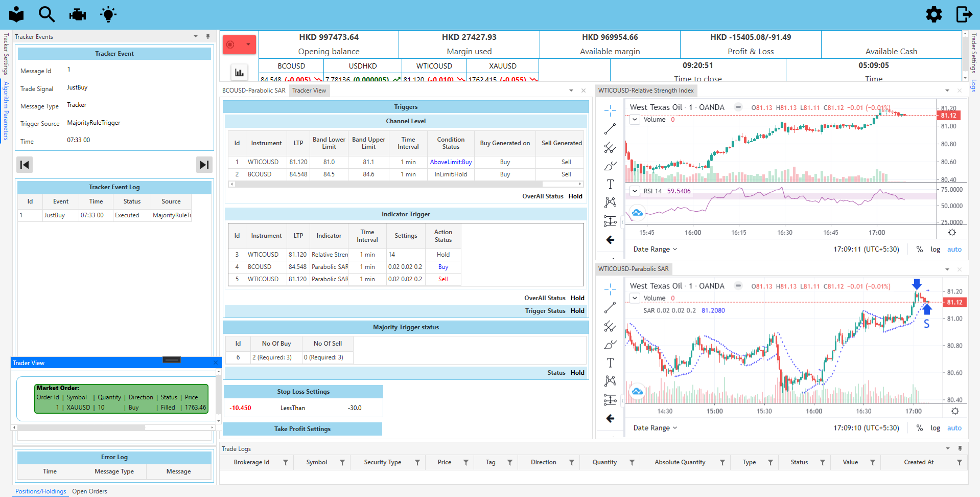Open Tracker Settings side tab
This screenshot has height=497, width=980.
(x=6, y=54)
